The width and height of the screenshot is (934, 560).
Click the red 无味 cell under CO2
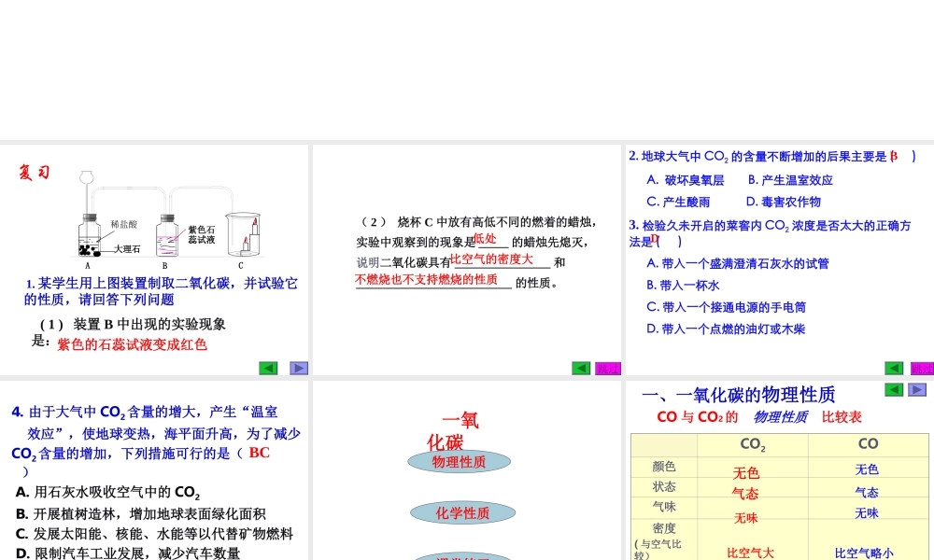745,518
